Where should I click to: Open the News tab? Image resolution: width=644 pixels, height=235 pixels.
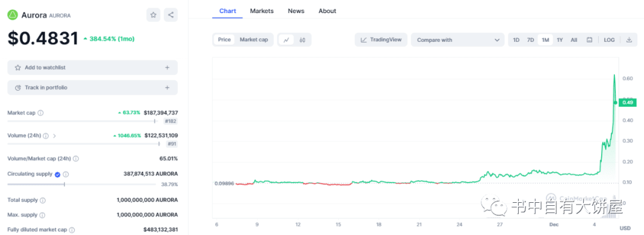pos(296,11)
